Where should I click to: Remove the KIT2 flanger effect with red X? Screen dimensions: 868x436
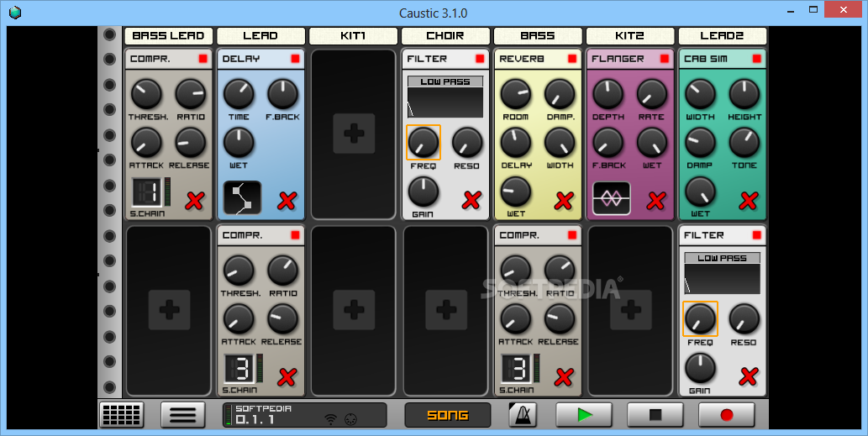point(656,200)
